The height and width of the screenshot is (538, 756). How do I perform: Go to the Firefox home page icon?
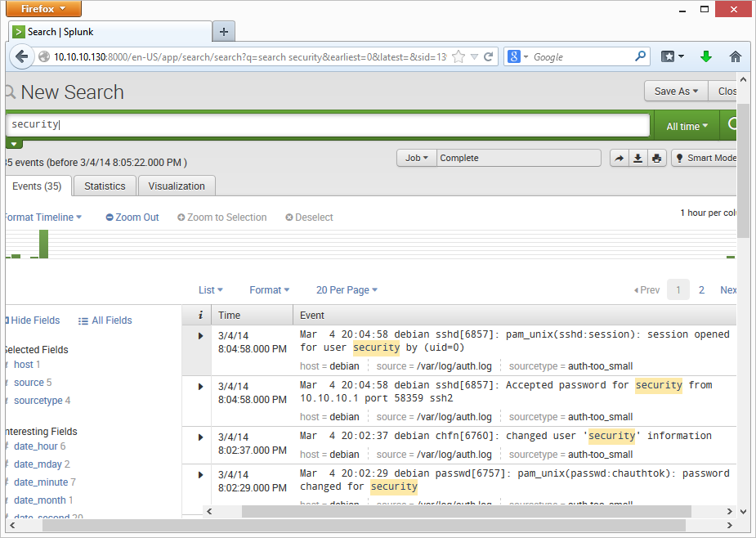click(735, 57)
